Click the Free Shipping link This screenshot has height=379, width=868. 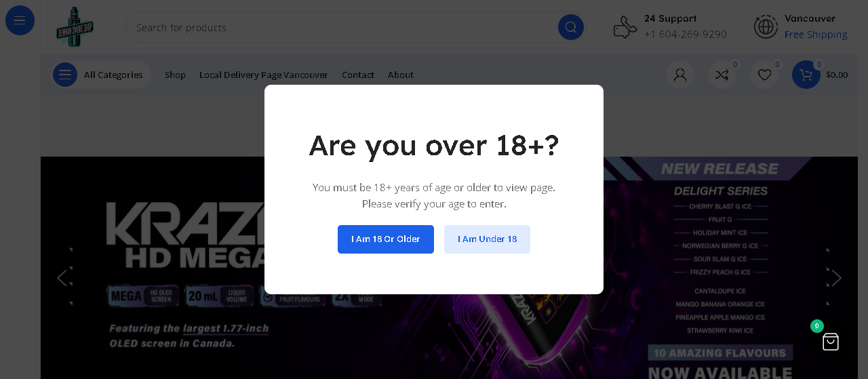pos(816,35)
